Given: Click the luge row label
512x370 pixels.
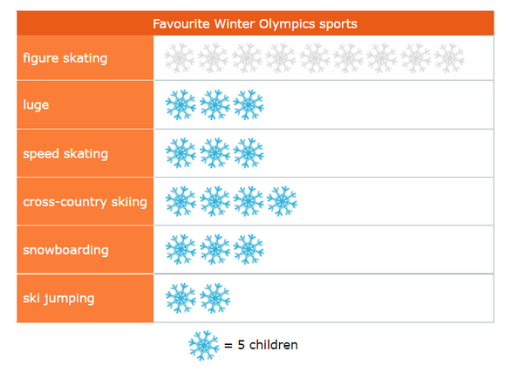Looking at the screenshot, I should (36, 105).
